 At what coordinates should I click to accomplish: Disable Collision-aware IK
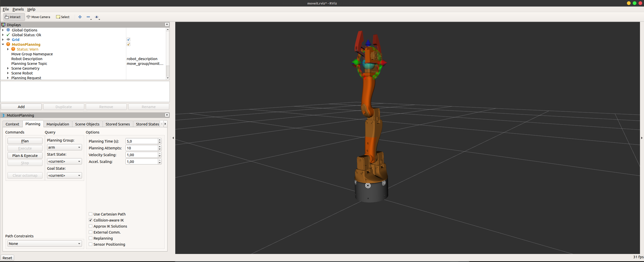(91, 220)
